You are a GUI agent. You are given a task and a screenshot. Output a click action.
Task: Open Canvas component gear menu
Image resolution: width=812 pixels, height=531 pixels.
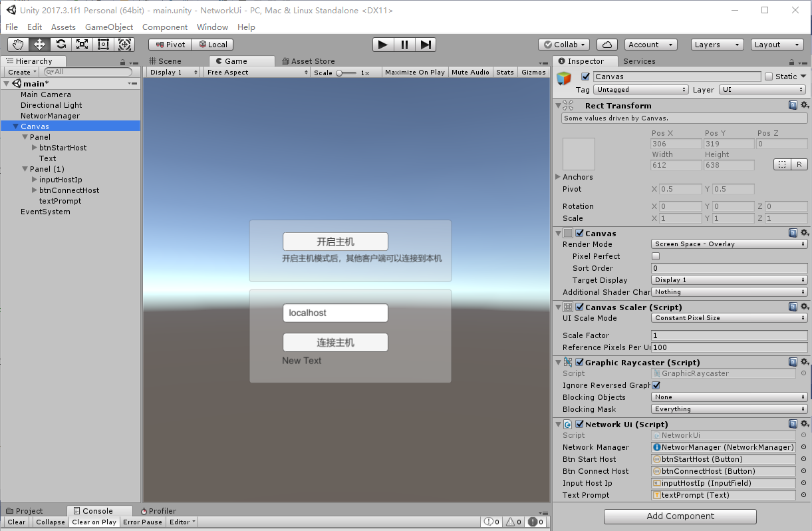(x=805, y=233)
